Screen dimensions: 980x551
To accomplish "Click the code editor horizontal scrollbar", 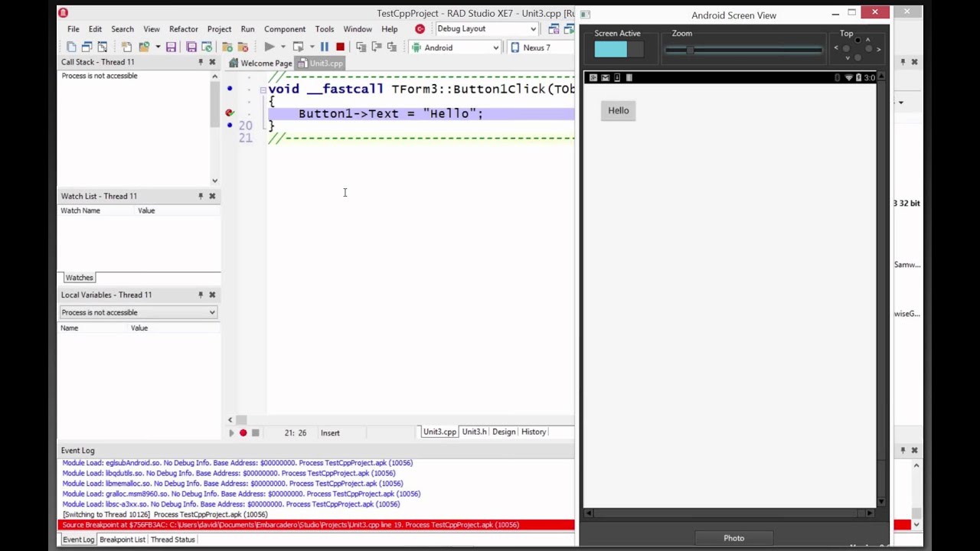I will pos(400,419).
